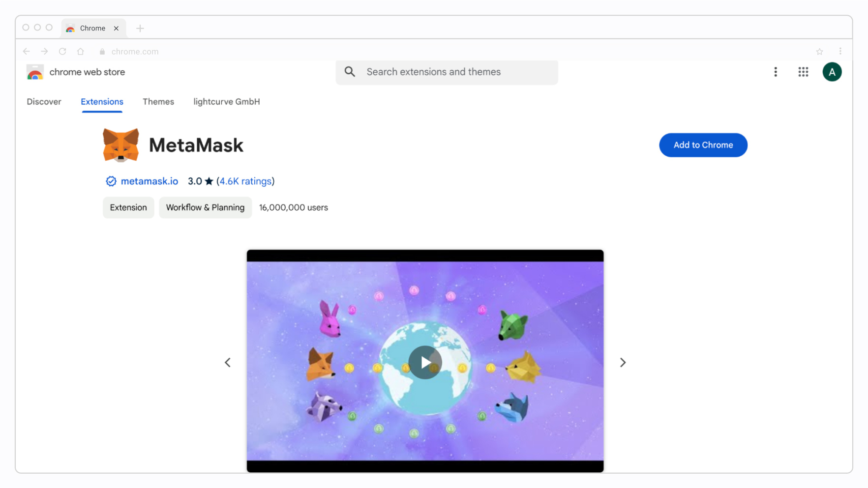868x488 pixels.
Task: Focus the Search extensions and themes field
Action: point(447,72)
